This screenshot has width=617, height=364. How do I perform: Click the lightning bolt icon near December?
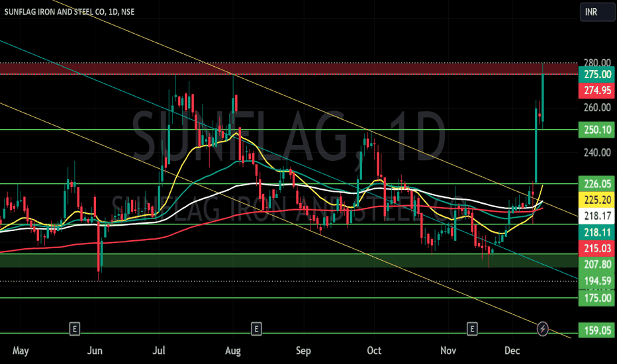[x=543, y=328]
